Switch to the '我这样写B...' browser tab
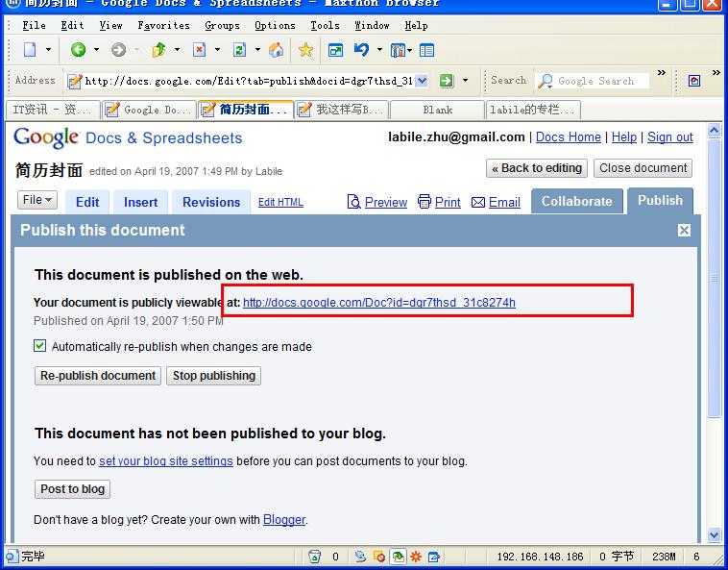 click(x=342, y=110)
